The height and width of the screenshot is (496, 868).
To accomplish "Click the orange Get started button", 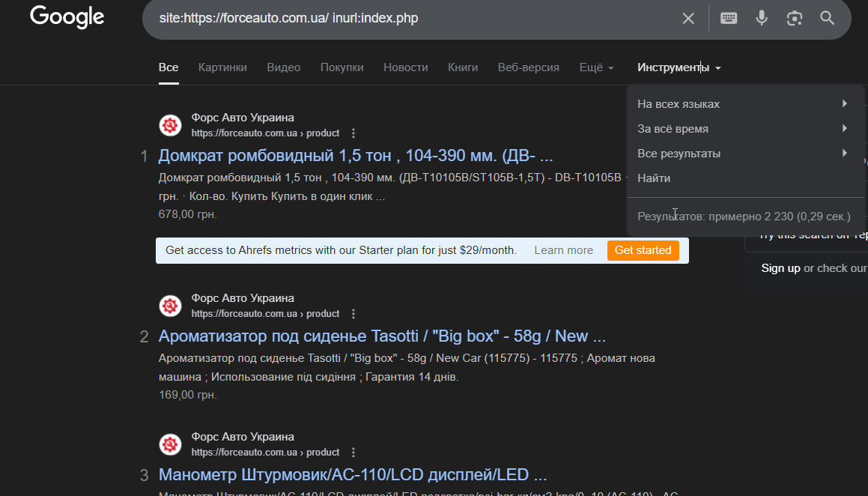I will (x=643, y=250).
